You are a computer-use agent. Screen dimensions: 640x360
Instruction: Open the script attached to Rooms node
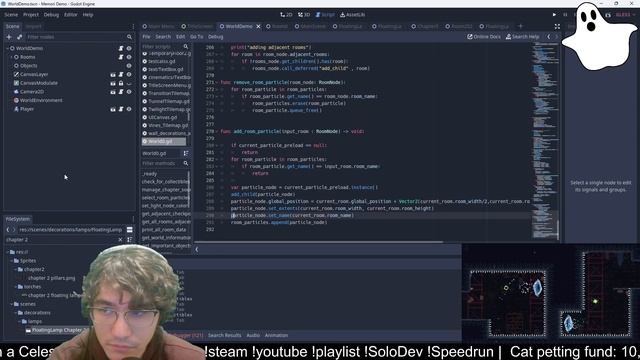click(x=121, y=57)
